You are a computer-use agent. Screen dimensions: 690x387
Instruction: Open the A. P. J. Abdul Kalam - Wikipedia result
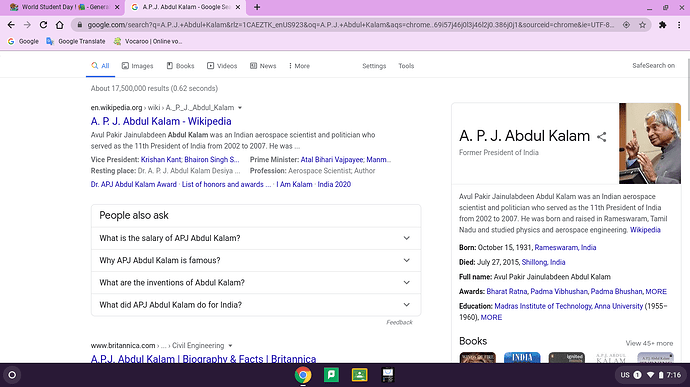[x=161, y=121]
